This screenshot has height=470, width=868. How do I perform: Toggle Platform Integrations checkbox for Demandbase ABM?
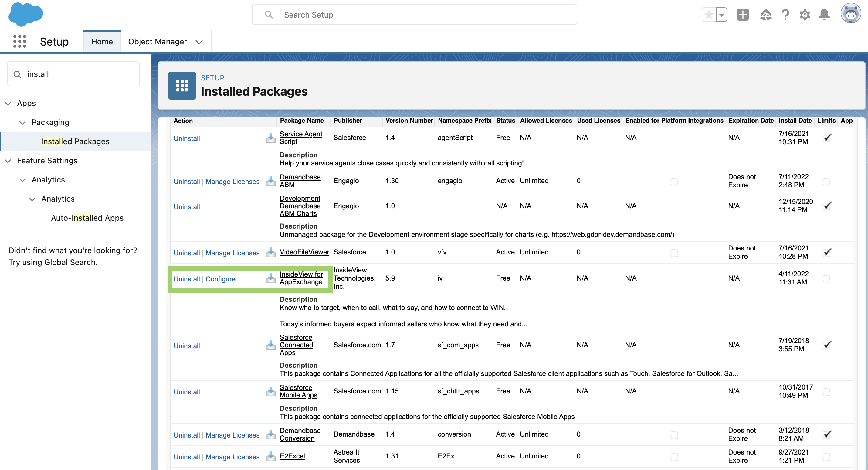point(674,181)
